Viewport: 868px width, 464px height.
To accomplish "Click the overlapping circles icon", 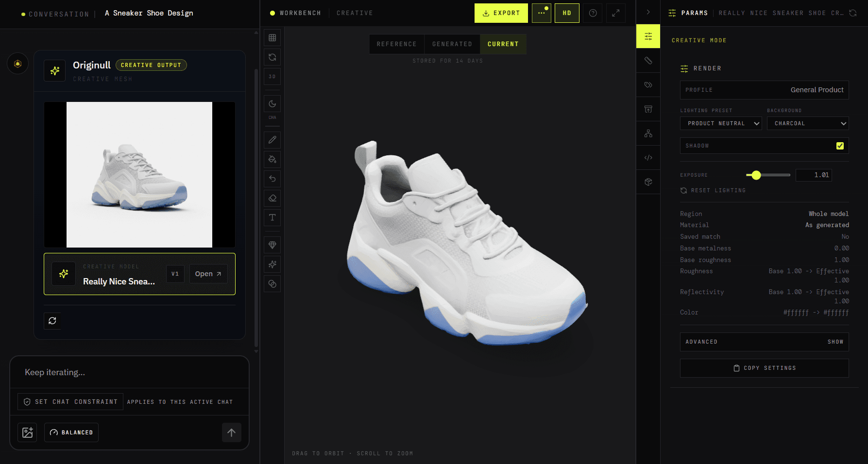I will coord(272,284).
